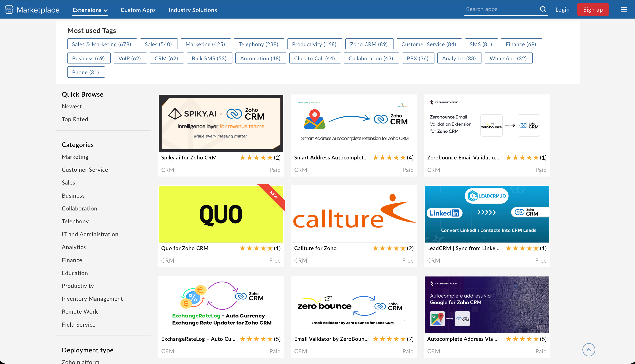Type in the Search apps field
This screenshot has height=364, width=635.
click(500, 9)
